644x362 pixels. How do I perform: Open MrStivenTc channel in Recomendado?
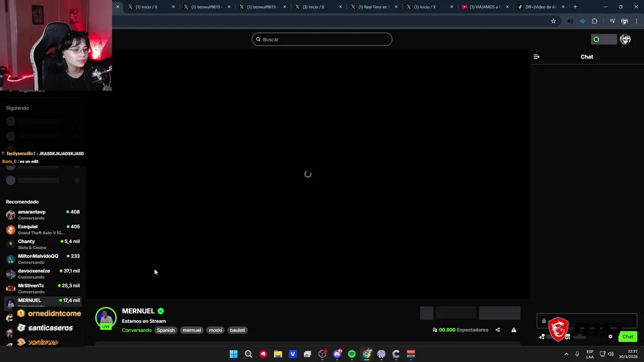[43, 289]
